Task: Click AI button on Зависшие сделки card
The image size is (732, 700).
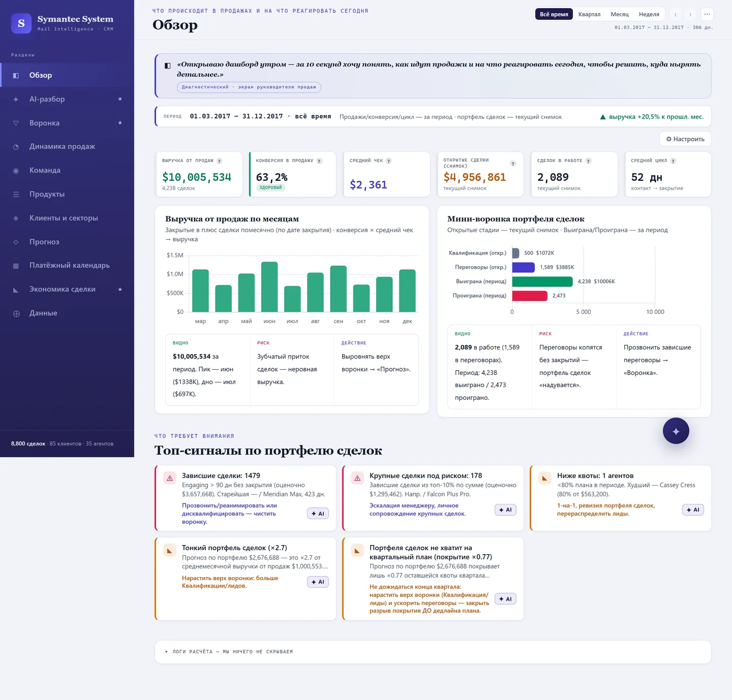Action: coord(318,514)
